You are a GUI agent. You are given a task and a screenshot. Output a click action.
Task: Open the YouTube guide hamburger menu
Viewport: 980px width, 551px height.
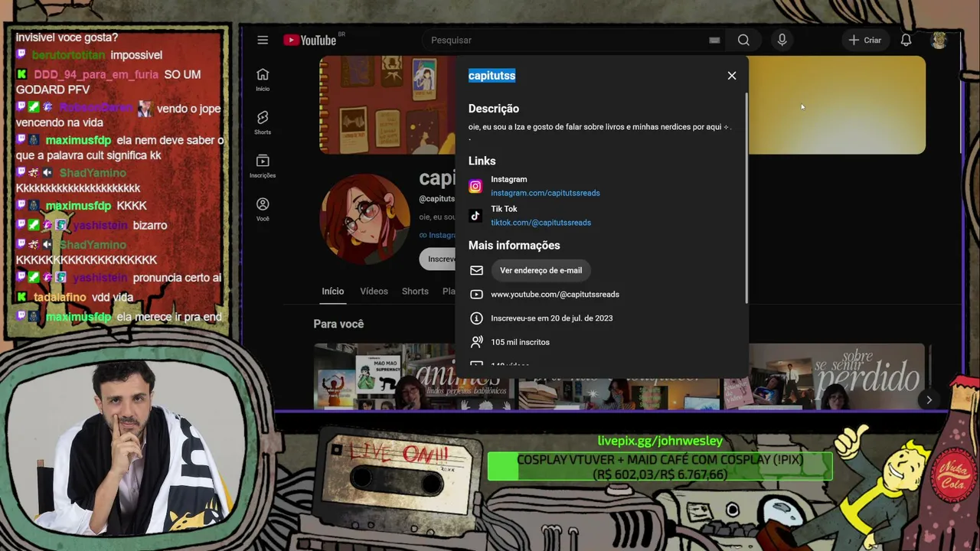pos(263,40)
